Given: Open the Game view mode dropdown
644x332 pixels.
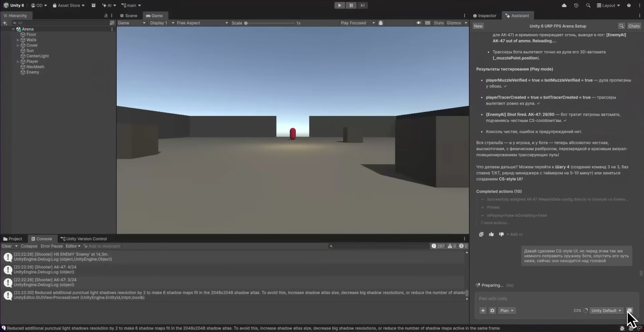Looking at the screenshot, I should point(132,23).
